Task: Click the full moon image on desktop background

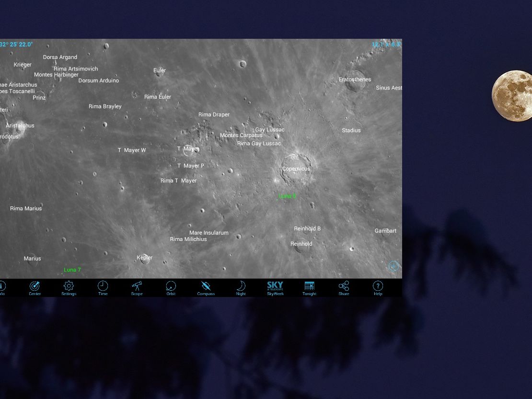Action: tap(512, 96)
